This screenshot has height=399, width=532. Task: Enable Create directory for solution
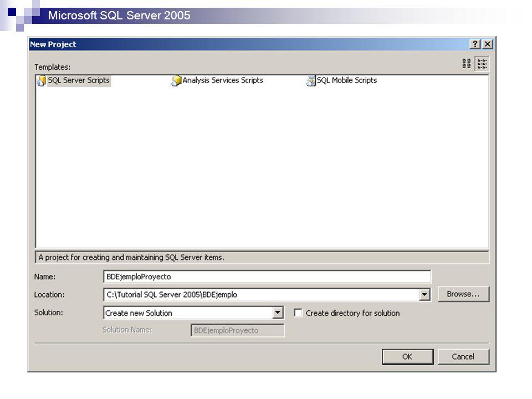tap(298, 313)
